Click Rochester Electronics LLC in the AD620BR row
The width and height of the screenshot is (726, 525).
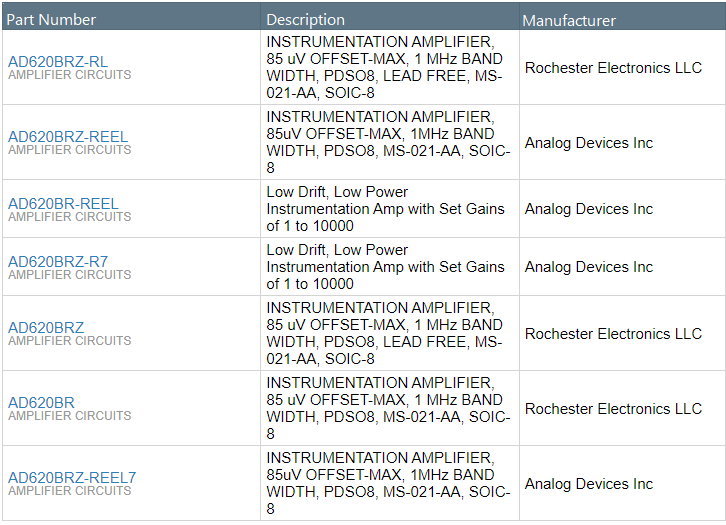(x=613, y=409)
